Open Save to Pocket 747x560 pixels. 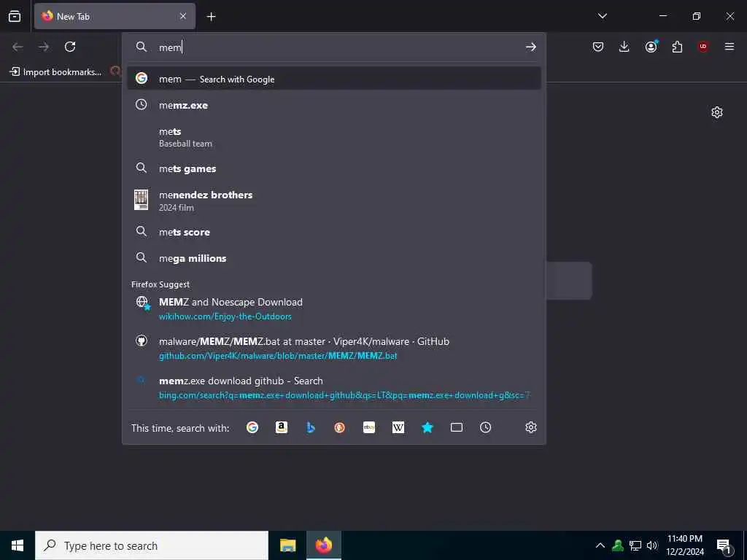tap(598, 47)
